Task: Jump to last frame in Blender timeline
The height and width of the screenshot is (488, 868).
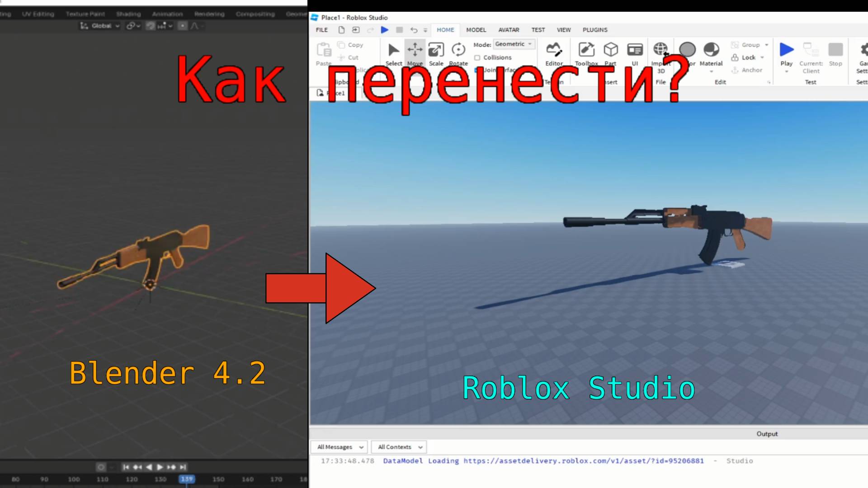Action: (x=183, y=467)
